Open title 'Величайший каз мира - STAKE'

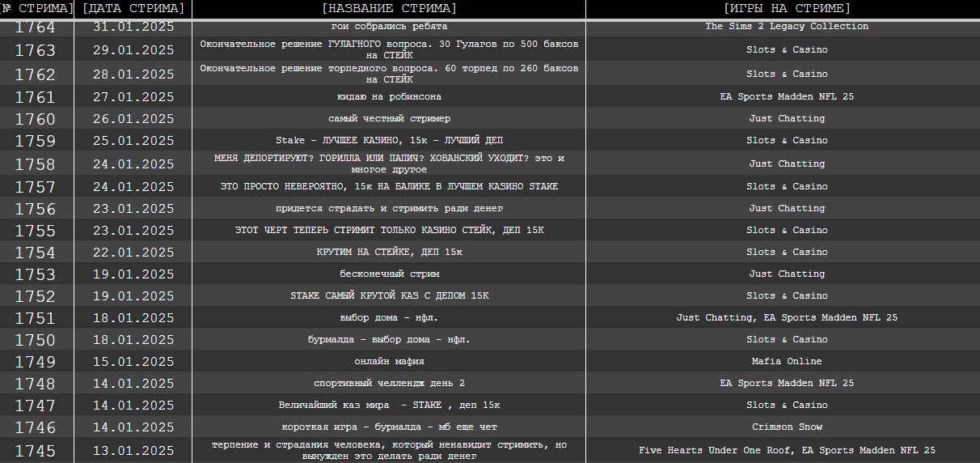tap(389, 406)
